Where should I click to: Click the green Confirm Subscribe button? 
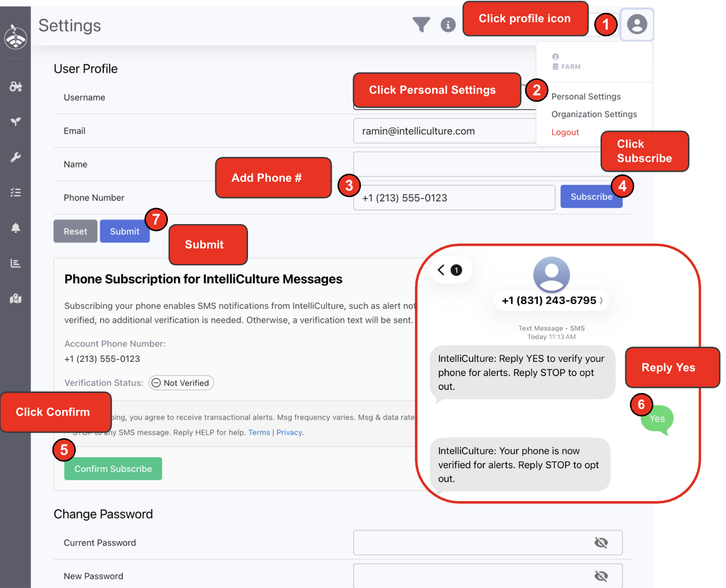(x=113, y=469)
